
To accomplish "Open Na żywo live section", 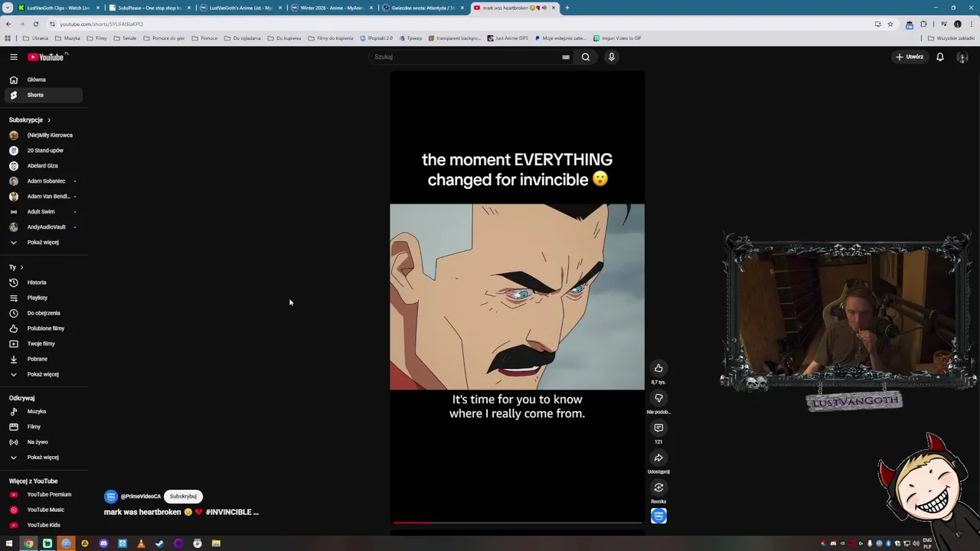I will [42, 442].
